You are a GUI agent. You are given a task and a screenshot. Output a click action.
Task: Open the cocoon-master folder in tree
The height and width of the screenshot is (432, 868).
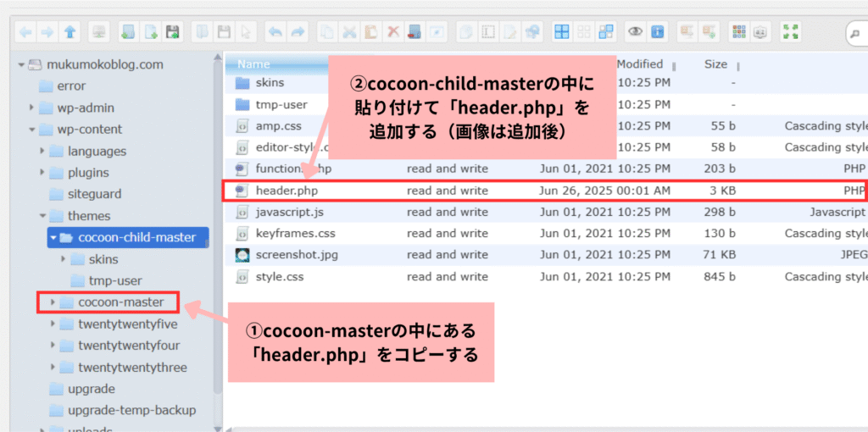pos(111,302)
